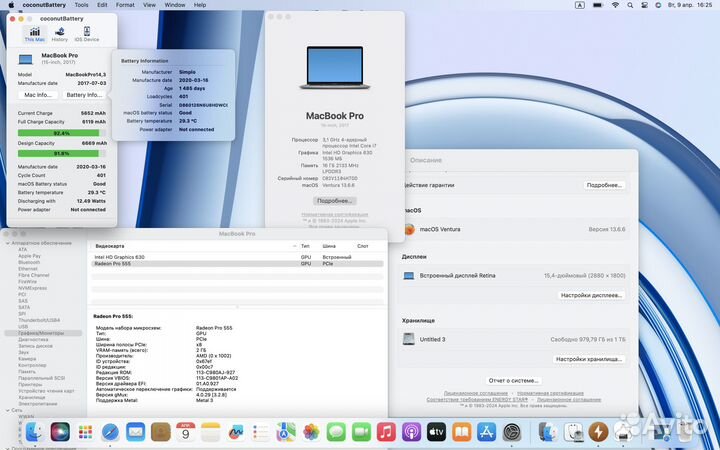
Task: Click the battery icon in menu bar
Action: click(x=597, y=5)
